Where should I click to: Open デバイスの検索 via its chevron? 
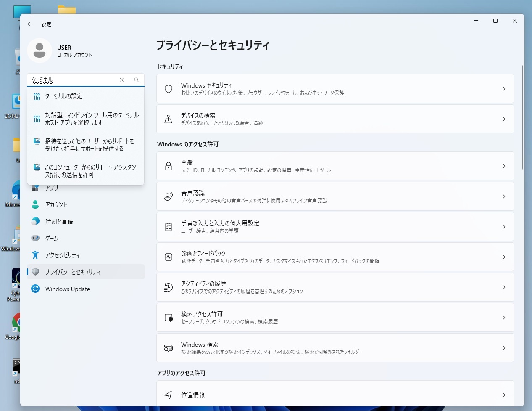point(504,119)
